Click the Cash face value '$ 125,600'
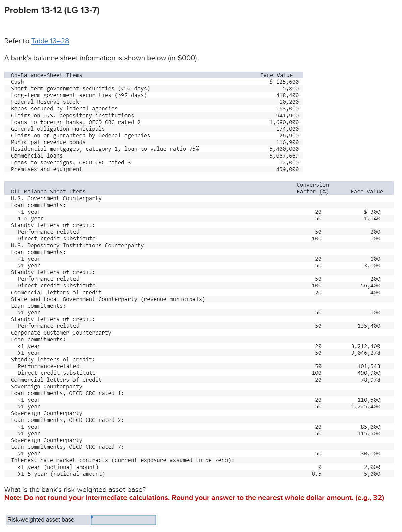Screen dimensions: 402x532 point(284,82)
